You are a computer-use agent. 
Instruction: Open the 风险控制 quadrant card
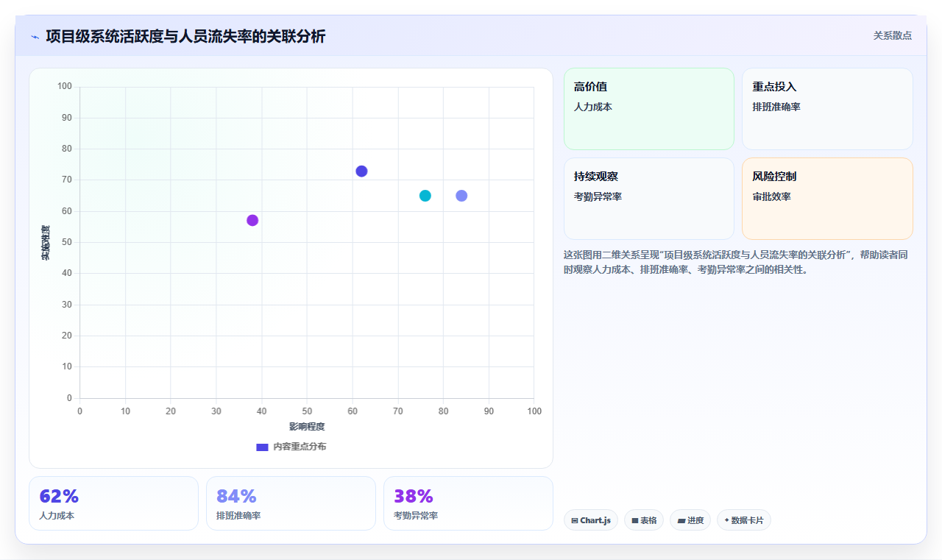(827, 199)
